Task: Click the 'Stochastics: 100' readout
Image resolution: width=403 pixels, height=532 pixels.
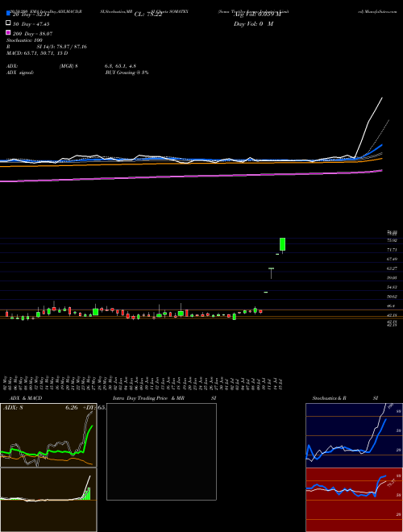Action: (24, 40)
